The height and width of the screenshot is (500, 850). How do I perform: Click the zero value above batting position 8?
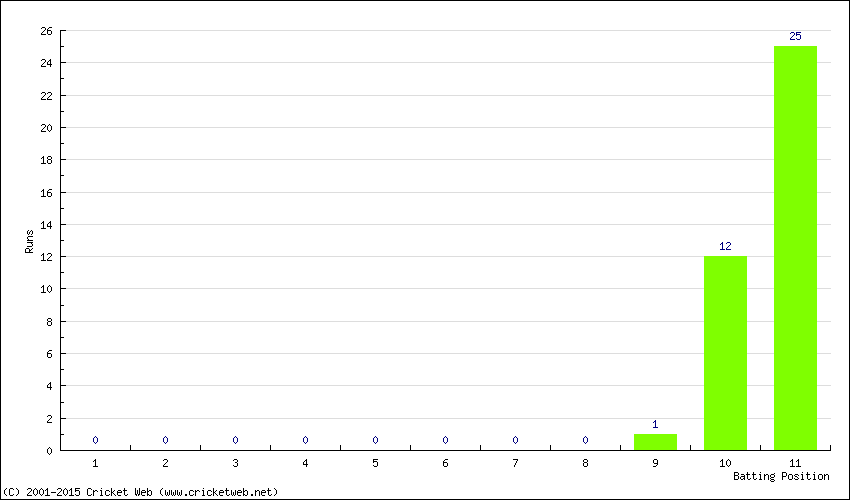[585, 440]
